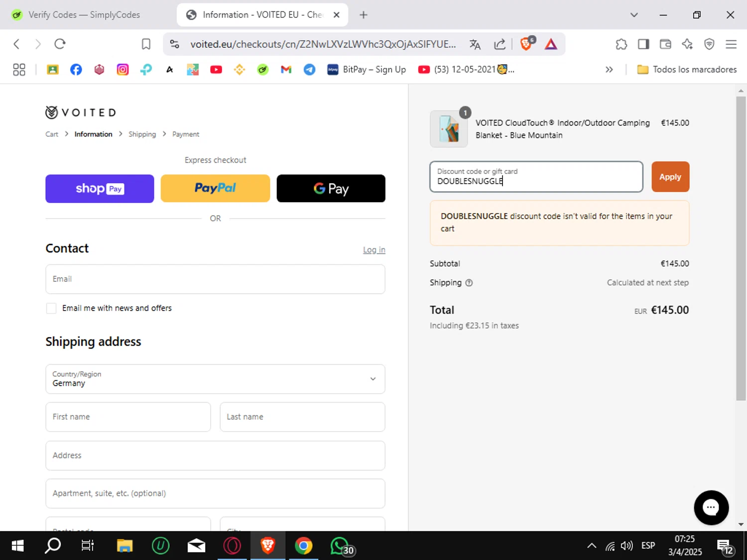Click the Information breadcrumb
Viewport: 747px width, 560px height.
pyautogui.click(x=93, y=134)
